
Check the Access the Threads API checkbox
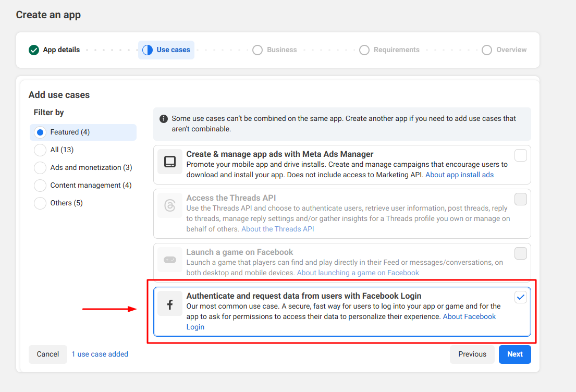pos(521,199)
